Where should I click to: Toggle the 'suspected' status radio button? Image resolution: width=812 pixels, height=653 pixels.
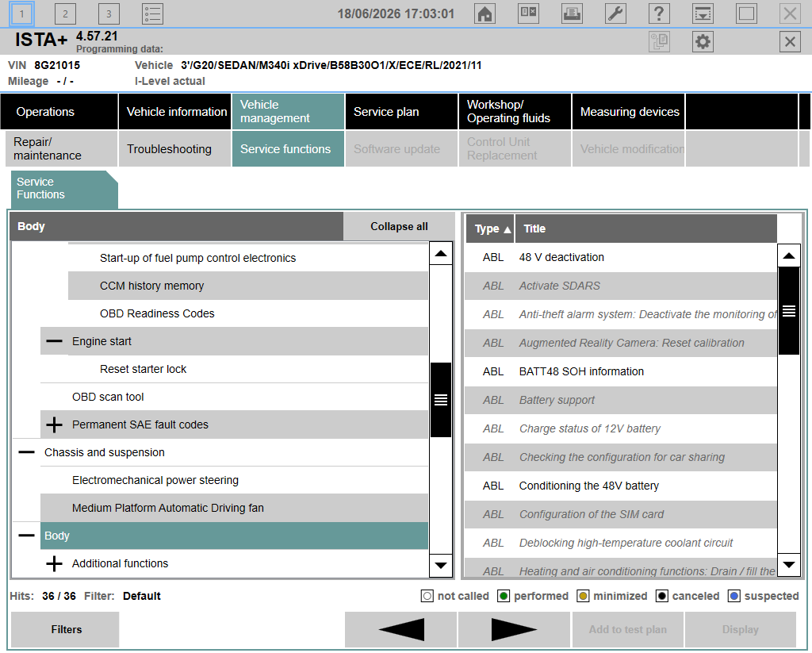pyautogui.click(x=733, y=596)
